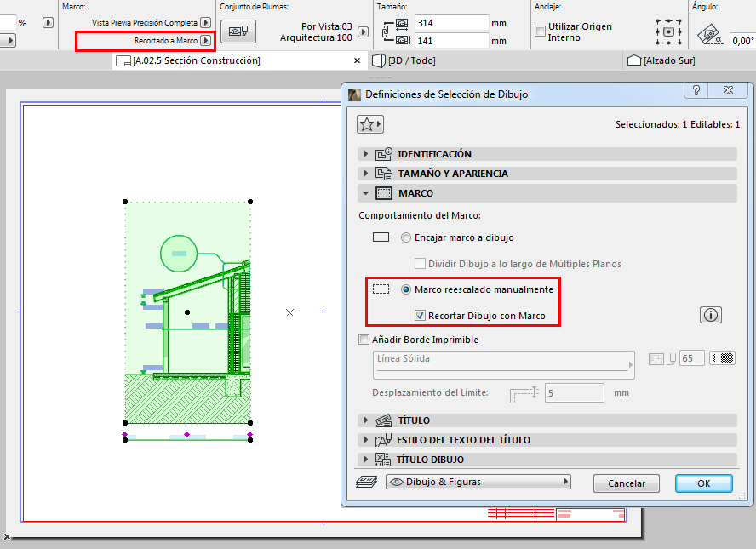This screenshot has width=756, height=549.
Task: Open Vista Previa Precisión Completa arrow menu
Action: [x=206, y=23]
